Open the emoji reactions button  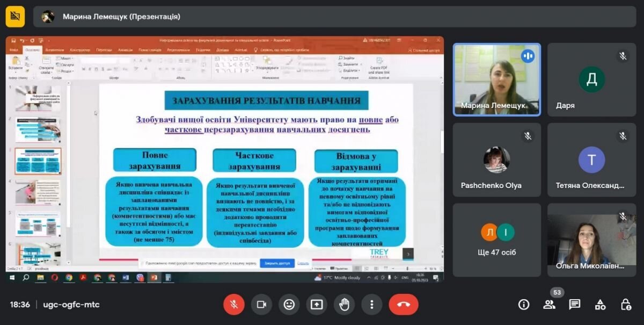[x=289, y=305]
